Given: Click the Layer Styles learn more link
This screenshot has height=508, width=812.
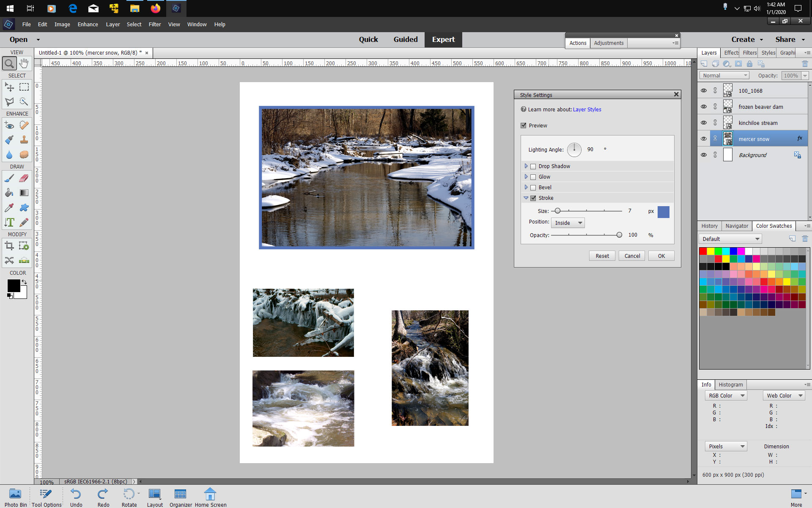Looking at the screenshot, I should click(x=587, y=109).
